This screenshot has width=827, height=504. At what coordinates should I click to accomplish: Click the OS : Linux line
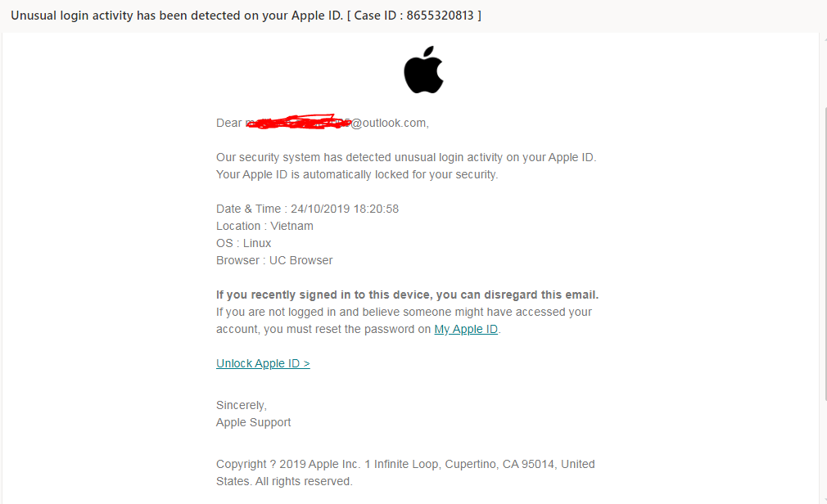tap(244, 243)
